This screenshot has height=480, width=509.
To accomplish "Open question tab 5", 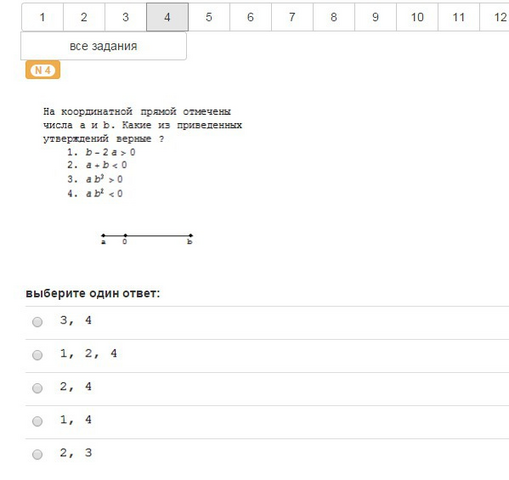I will click(x=209, y=17).
